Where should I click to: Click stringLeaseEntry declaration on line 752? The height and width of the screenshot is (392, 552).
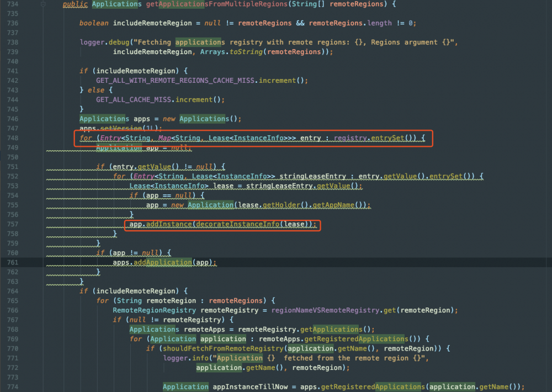[312, 177]
